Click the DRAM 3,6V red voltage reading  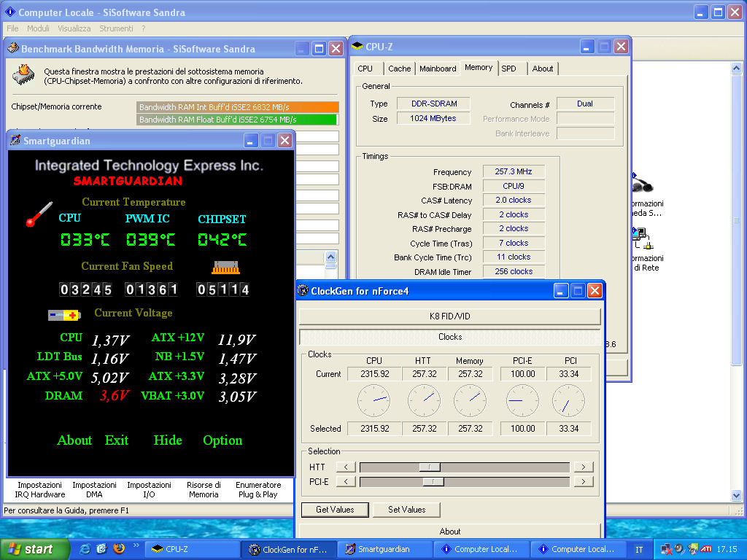coord(114,396)
